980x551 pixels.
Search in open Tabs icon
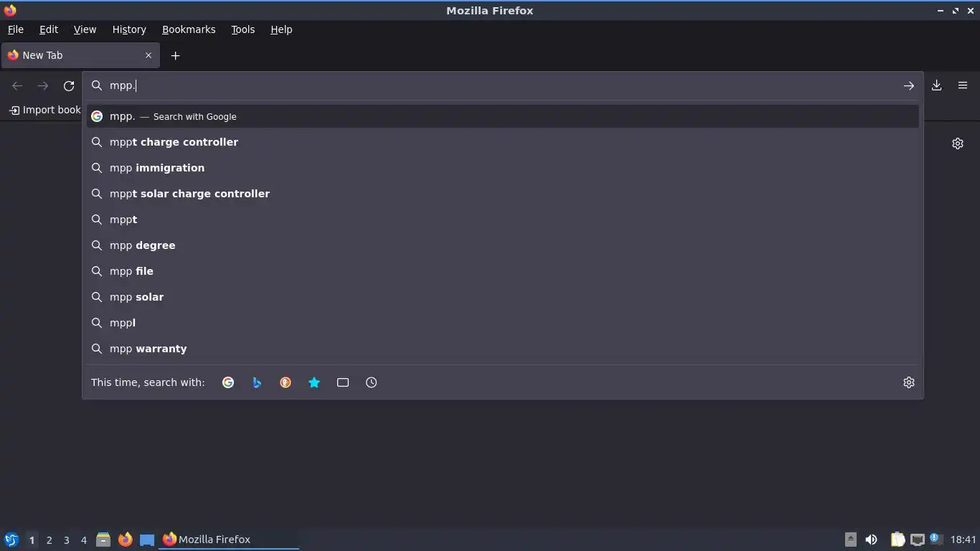343,382
